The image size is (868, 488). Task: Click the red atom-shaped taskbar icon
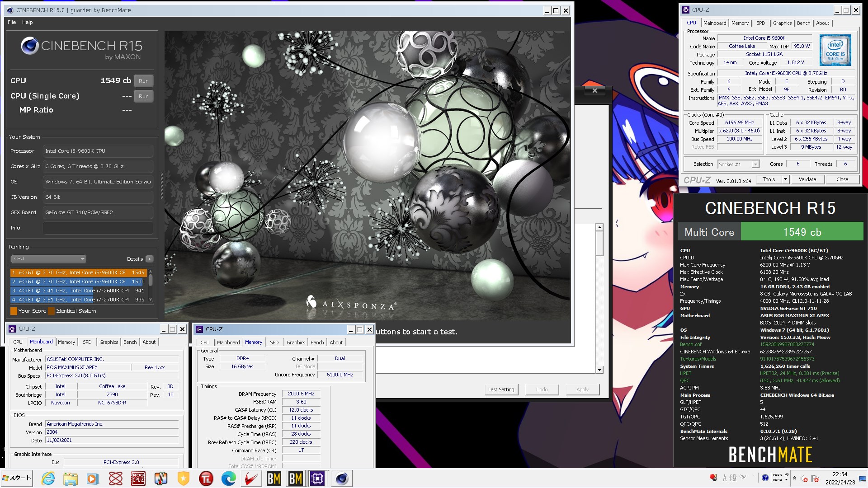pyautogui.click(x=116, y=479)
